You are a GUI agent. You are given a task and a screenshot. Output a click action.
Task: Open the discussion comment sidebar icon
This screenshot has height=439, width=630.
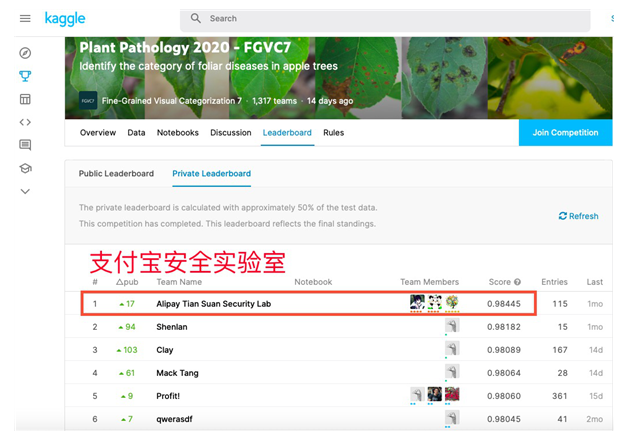[x=25, y=145]
